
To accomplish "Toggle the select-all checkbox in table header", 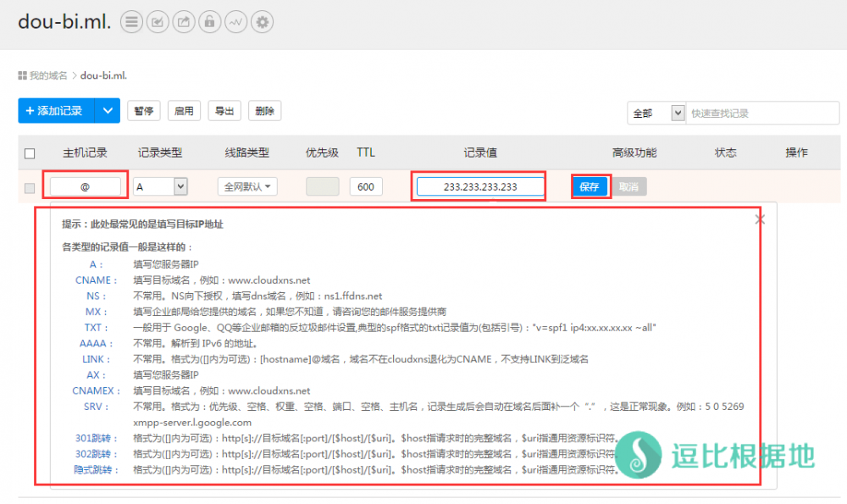I will pos(30,153).
